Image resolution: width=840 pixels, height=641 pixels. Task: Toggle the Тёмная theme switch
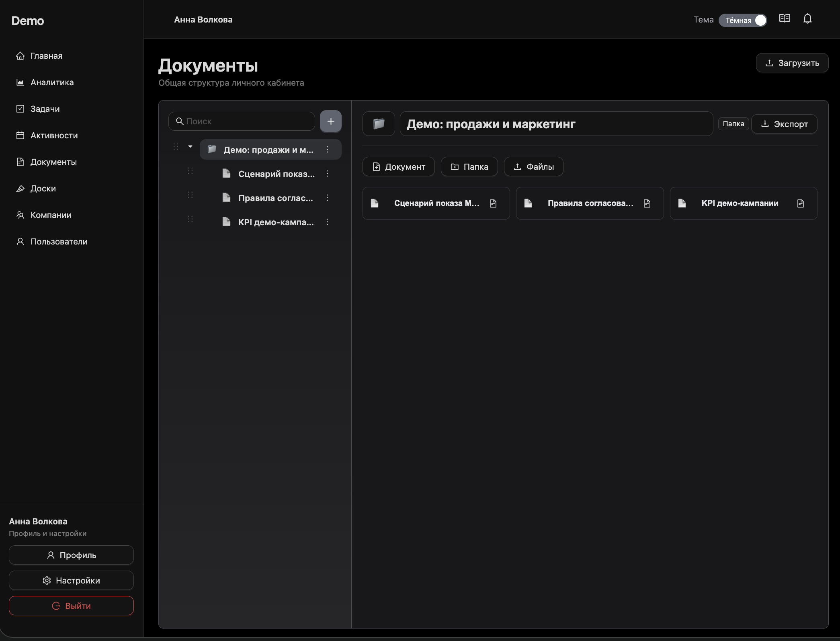743,20
